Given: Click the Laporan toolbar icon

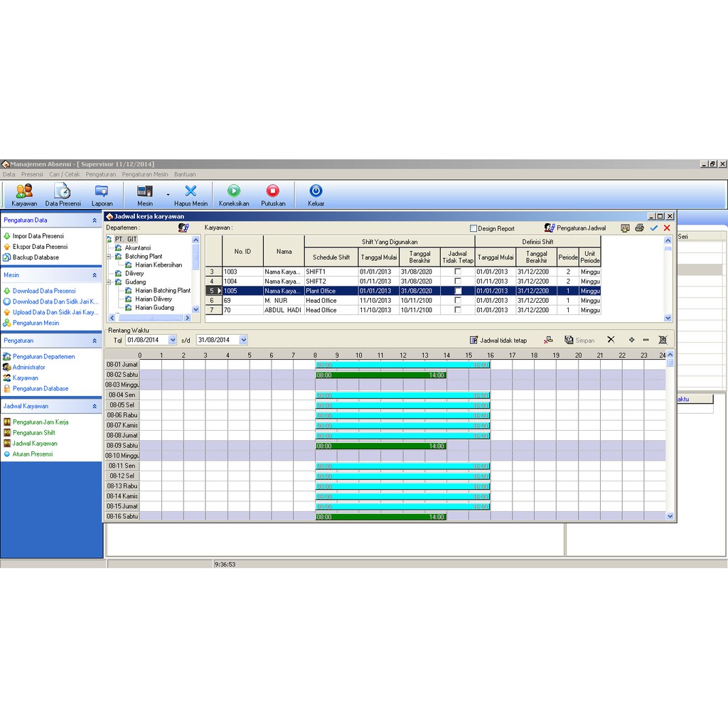Looking at the screenshot, I should point(102,191).
